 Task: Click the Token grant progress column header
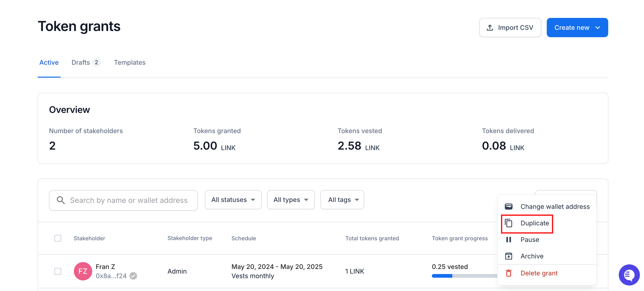[x=460, y=238]
